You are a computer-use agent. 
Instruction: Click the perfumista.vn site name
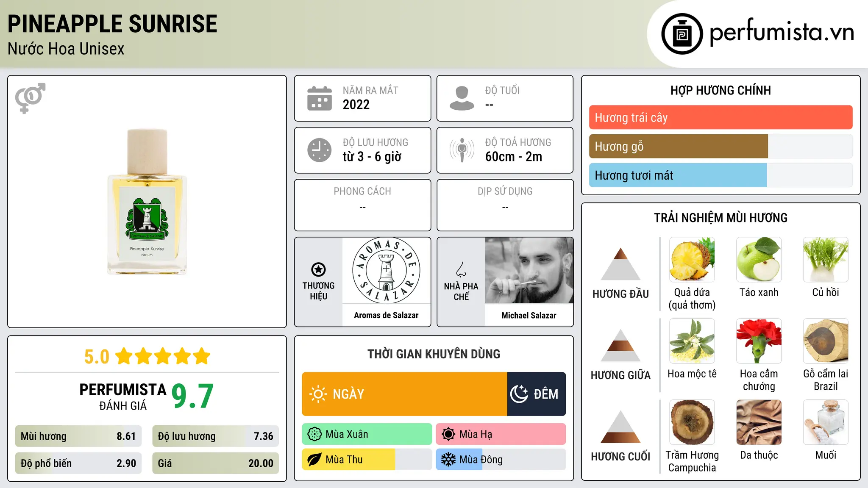782,32
